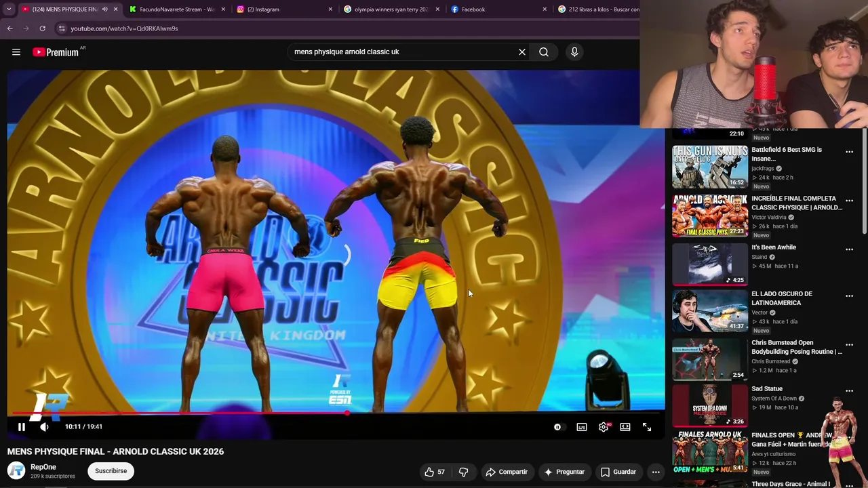Toggle autoplay switch in player controls

click(x=557, y=427)
